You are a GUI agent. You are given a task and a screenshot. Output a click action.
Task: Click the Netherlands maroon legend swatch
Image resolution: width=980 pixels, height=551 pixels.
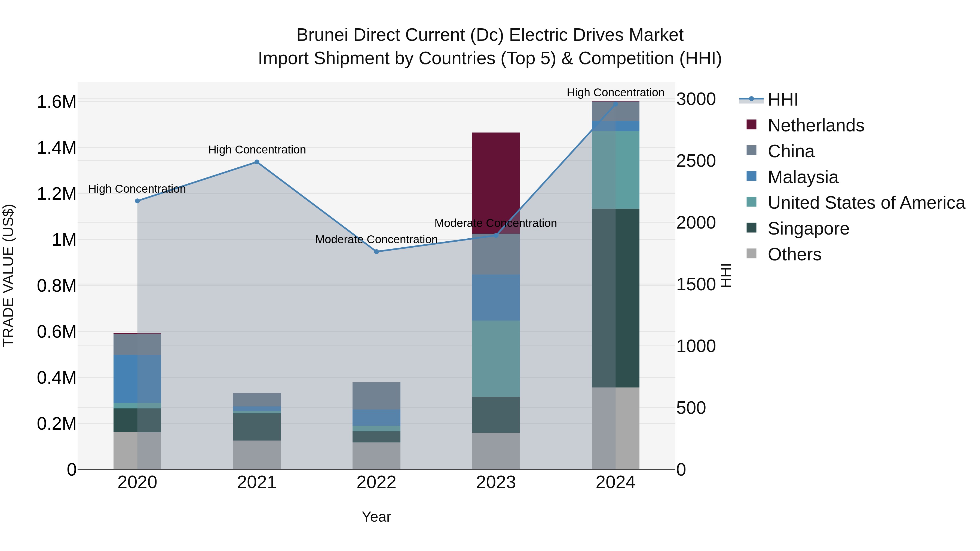pyautogui.click(x=751, y=124)
